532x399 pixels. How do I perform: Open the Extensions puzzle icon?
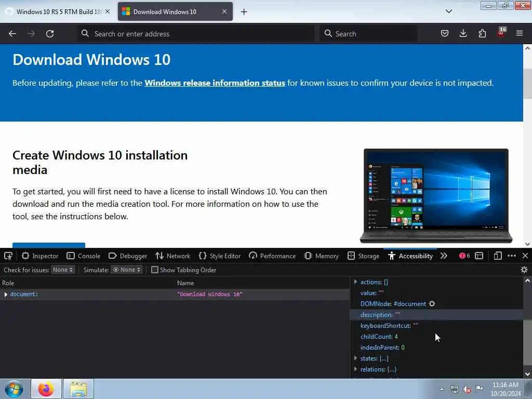pyautogui.click(x=482, y=33)
